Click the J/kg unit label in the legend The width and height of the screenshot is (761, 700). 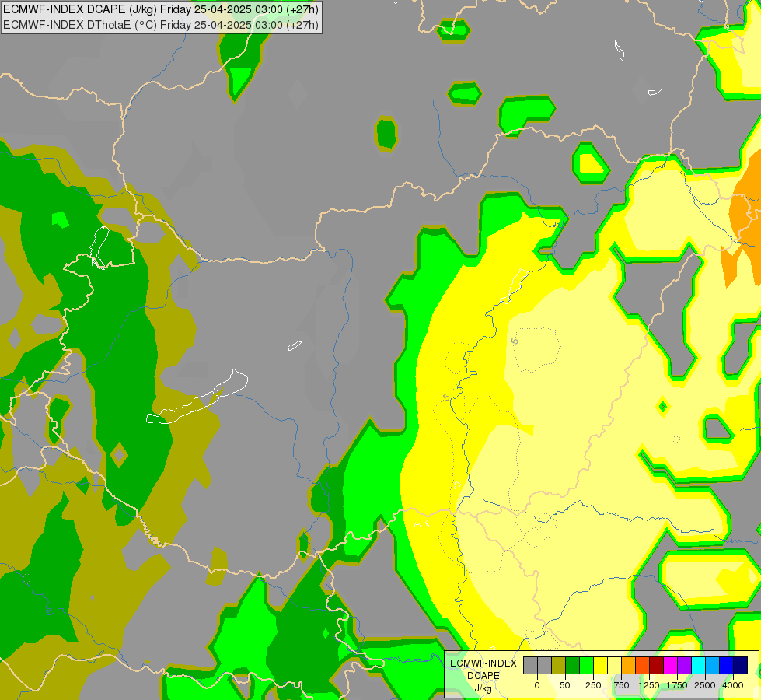coord(483,688)
